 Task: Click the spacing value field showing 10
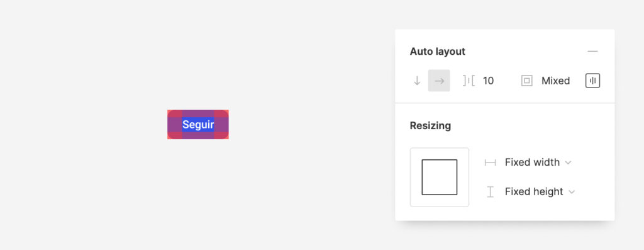(x=488, y=81)
